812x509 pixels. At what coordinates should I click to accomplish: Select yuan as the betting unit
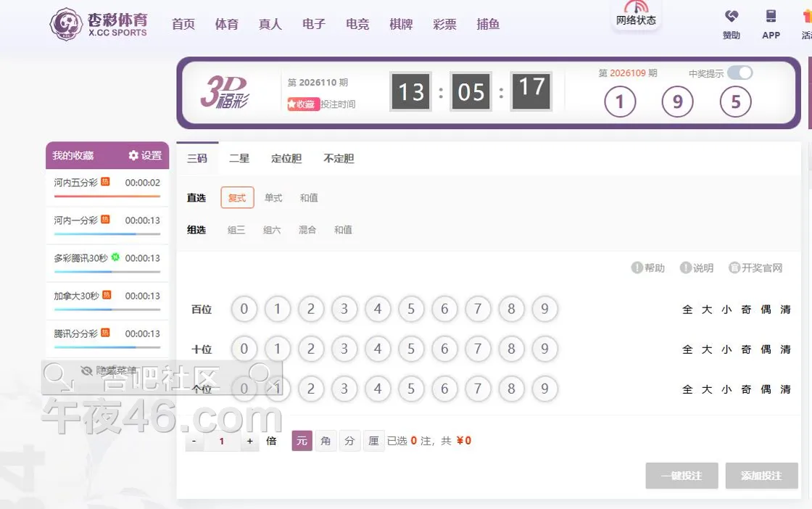[x=302, y=441]
